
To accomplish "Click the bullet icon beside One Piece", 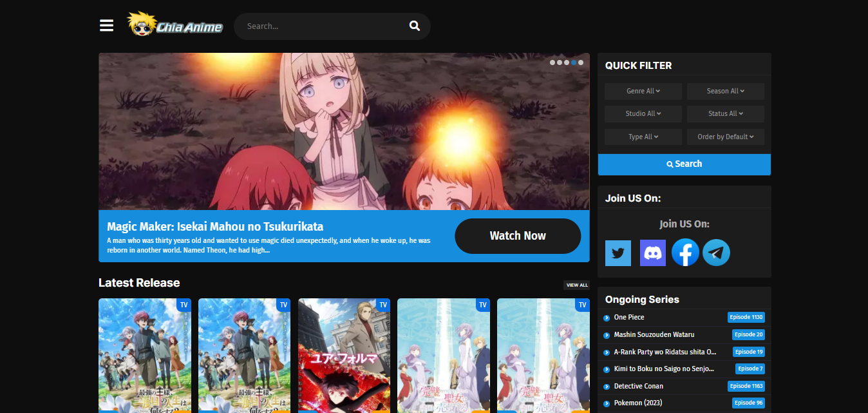I will click(607, 318).
